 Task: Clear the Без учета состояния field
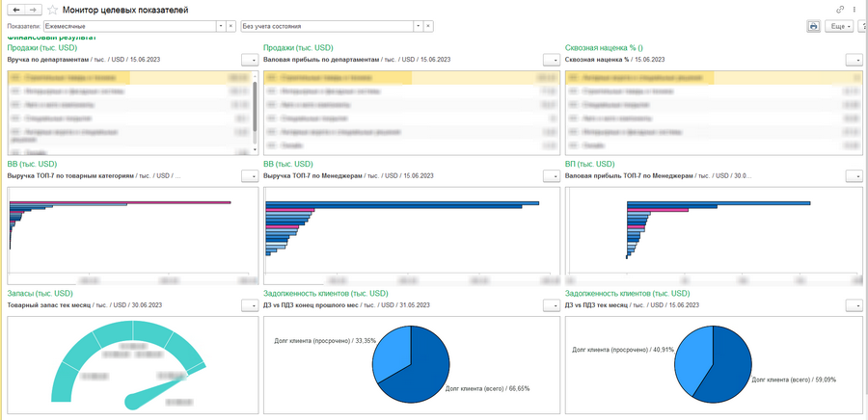[x=429, y=26]
